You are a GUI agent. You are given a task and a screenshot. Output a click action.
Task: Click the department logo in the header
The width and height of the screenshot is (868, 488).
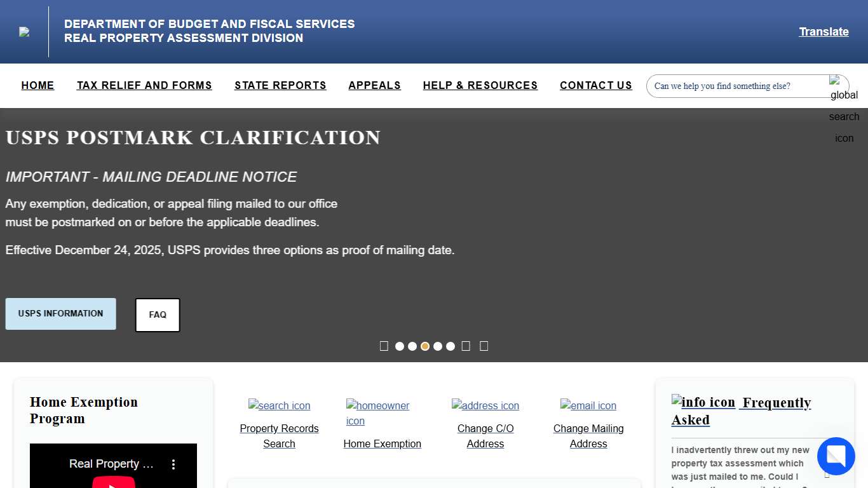[25, 32]
